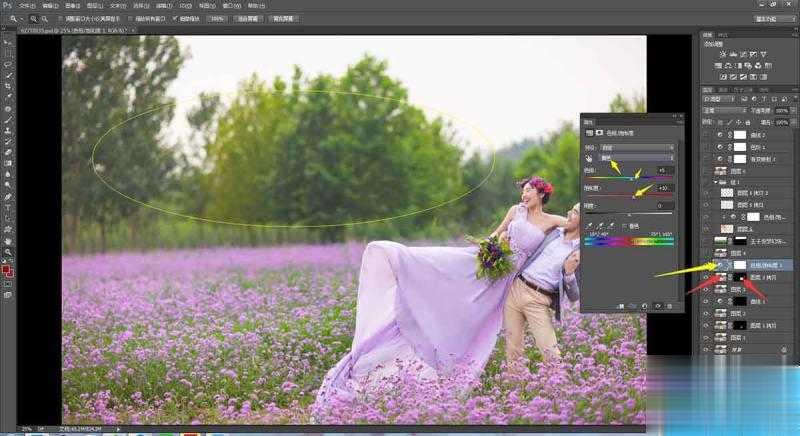This screenshot has height=436, width=800.
Task: Select the white layer mask of Hue/Saturation 1
Action: pos(739,265)
